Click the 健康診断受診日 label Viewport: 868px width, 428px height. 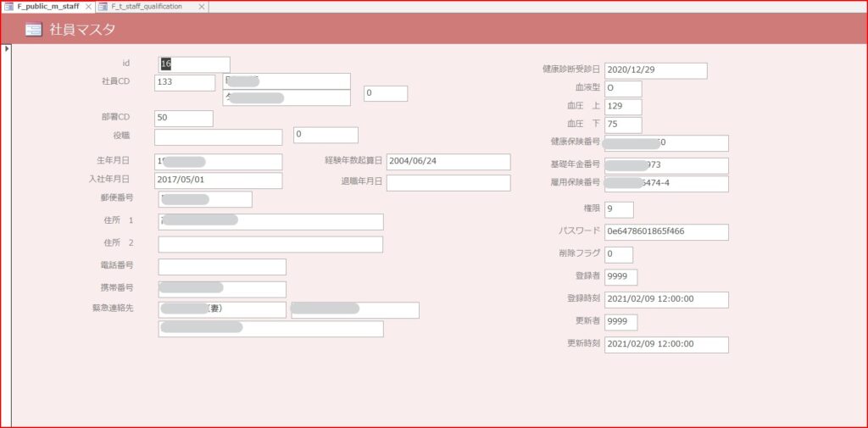(571, 69)
